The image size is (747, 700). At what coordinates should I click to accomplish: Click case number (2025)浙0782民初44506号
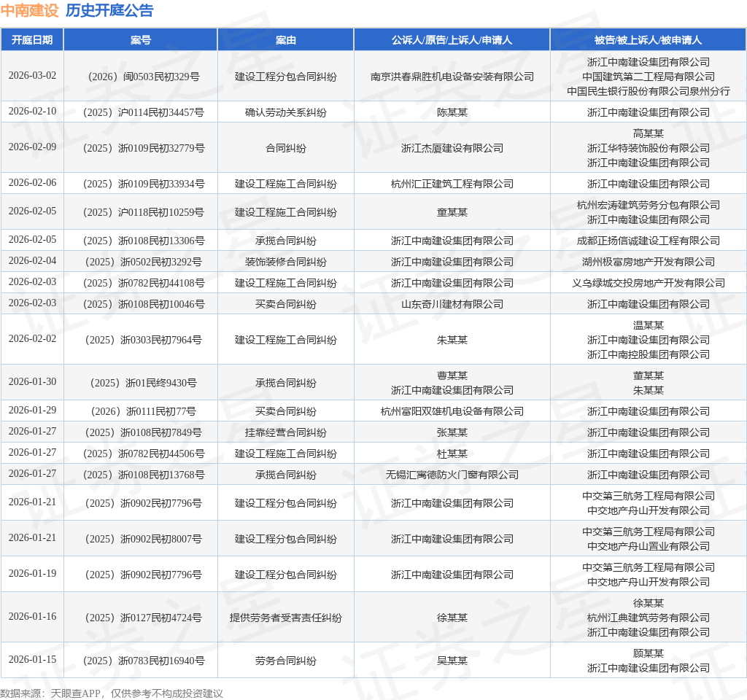pos(144,454)
